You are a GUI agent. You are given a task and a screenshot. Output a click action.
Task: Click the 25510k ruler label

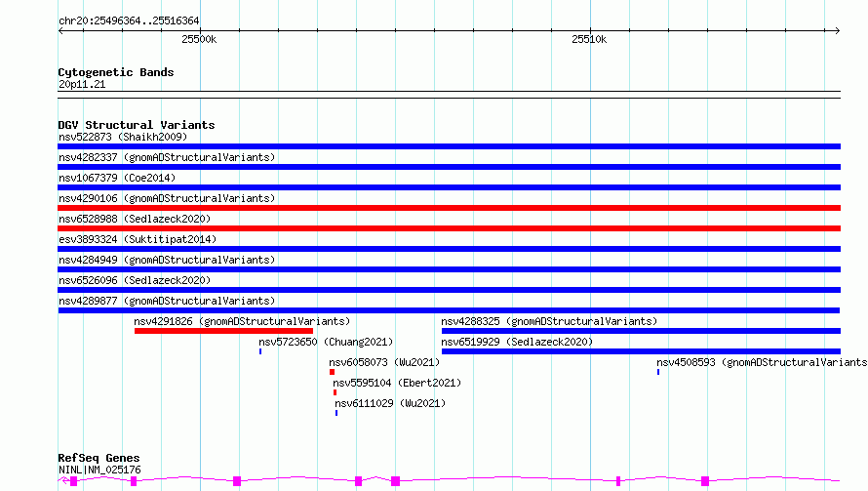pos(589,39)
